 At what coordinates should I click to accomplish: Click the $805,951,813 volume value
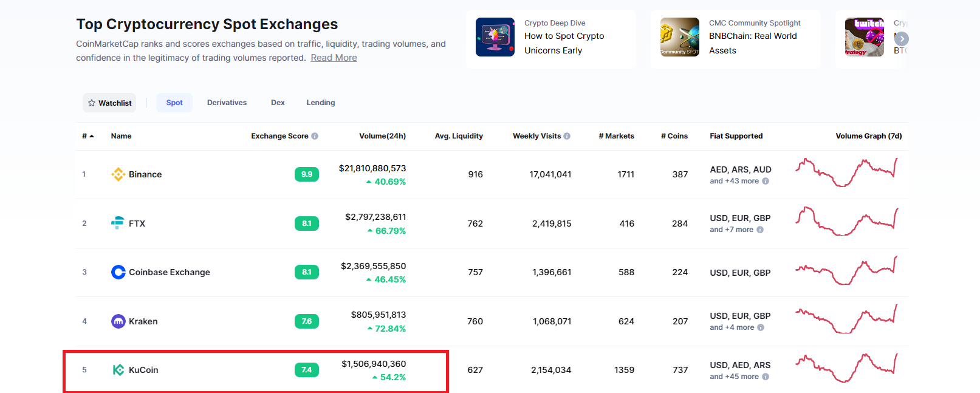click(x=379, y=315)
